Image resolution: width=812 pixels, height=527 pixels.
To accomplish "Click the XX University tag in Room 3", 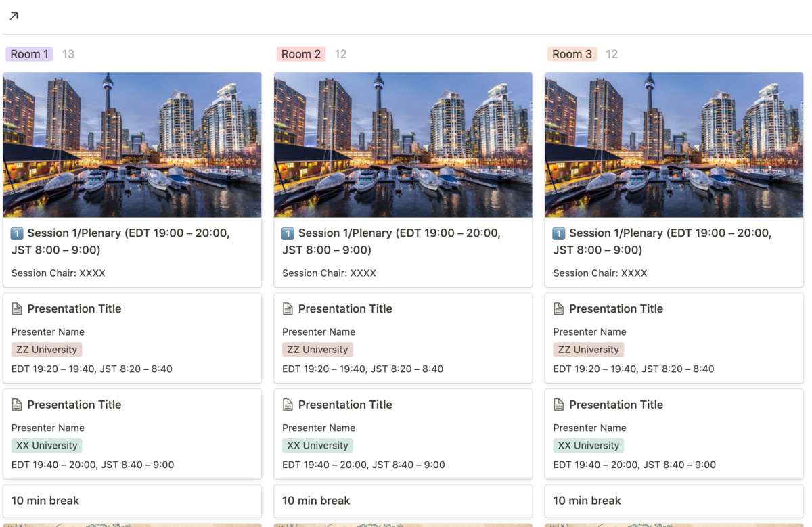I will pos(589,446).
